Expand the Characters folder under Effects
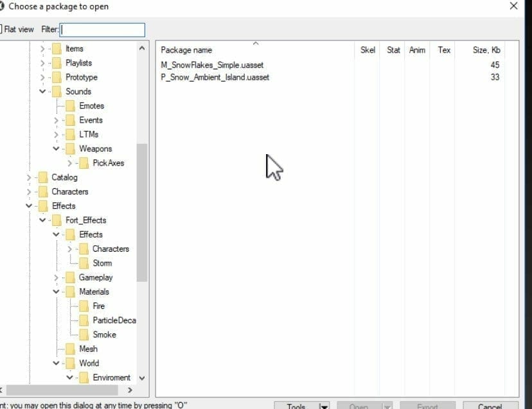Viewport: 532px width, 409px height. (70, 249)
